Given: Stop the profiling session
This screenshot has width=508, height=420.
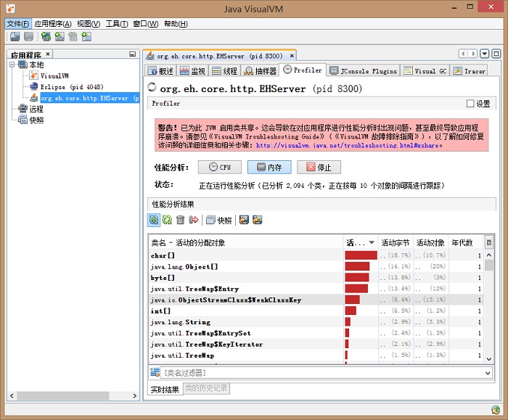Looking at the screenshot, I should 319,167.
